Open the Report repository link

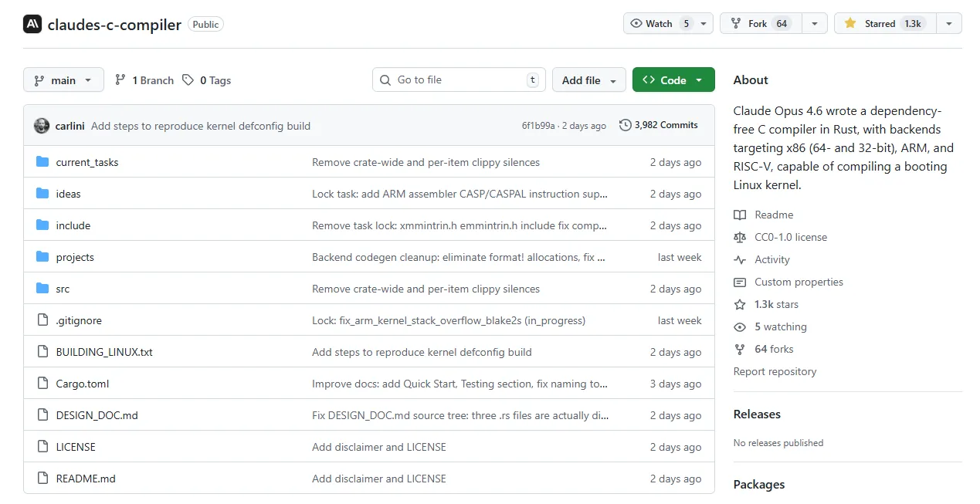(x=775, y=371)
